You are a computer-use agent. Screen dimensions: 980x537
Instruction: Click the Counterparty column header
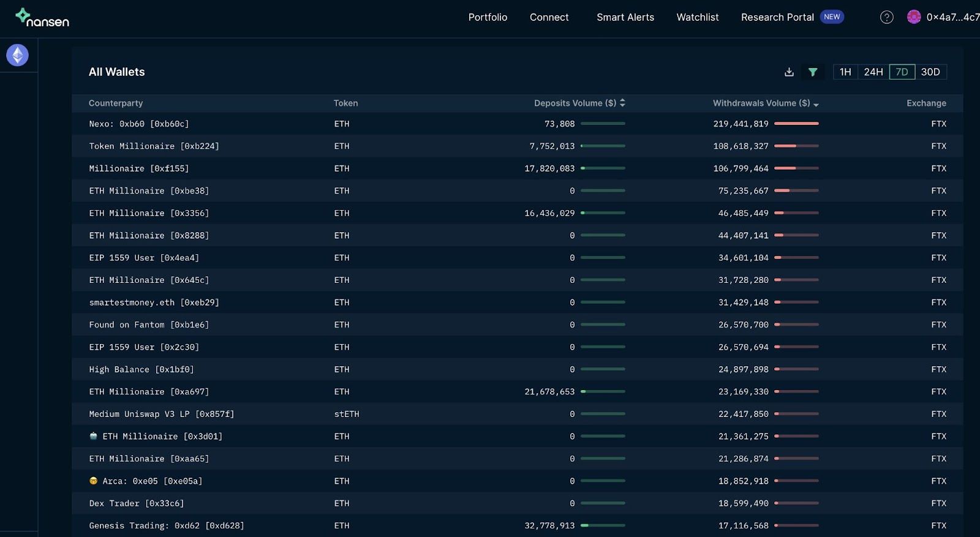click(116, 103)
